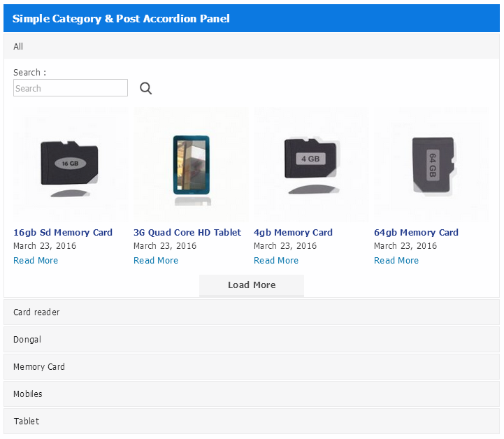504x439 pixels.
Task: Open the 16gb Sd Memory Card image
Action: click(x=71, y=164)
